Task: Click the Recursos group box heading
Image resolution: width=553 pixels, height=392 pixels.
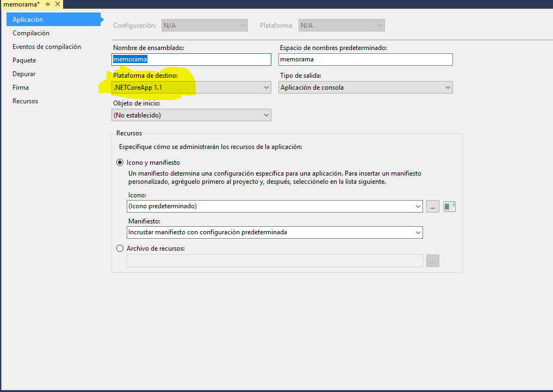Action: (x=129, y=133)
